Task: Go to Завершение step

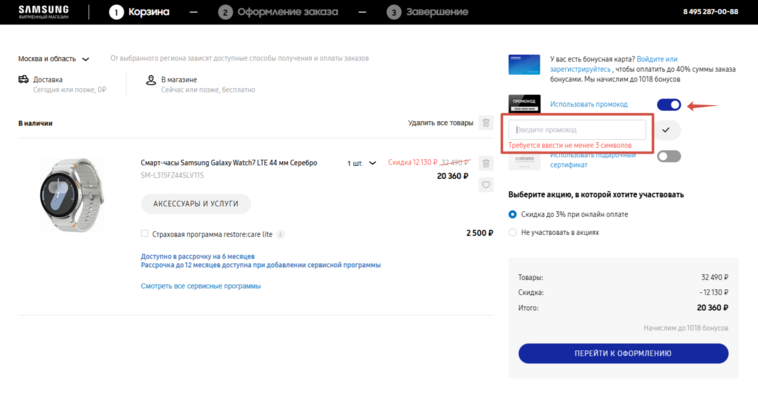Action: pyautogui.click(x=437, y=12)
